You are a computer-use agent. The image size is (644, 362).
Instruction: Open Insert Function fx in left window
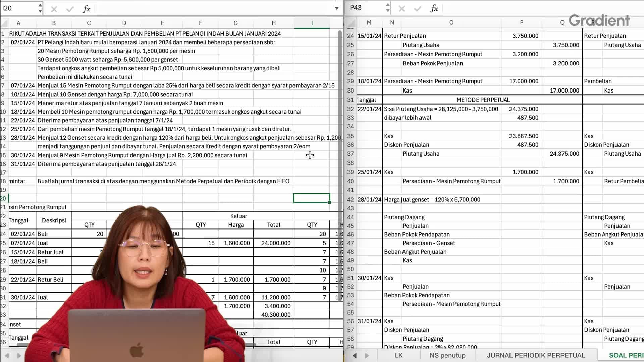(86, 9)
